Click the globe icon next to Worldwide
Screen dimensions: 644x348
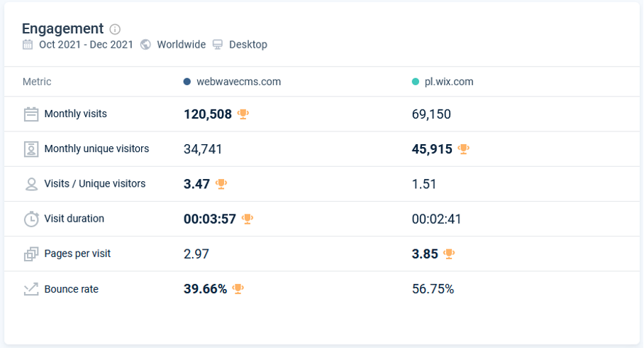pos(145,45)
